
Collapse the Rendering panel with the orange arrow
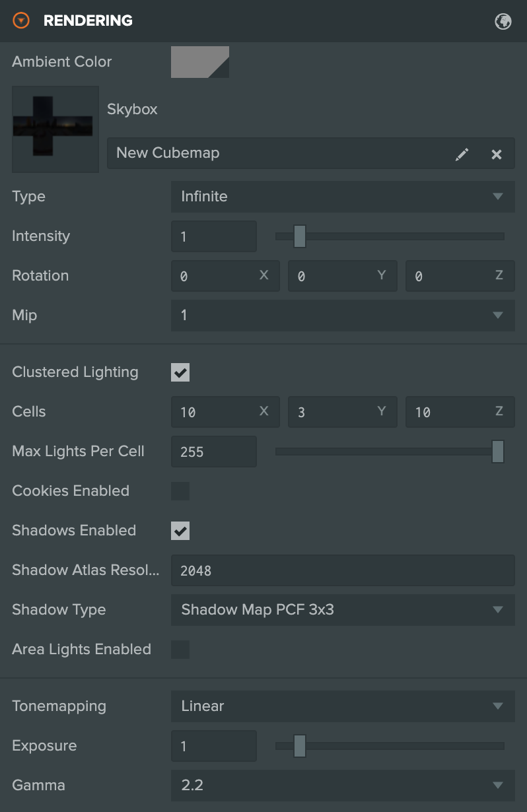click(x=22, y=20)
